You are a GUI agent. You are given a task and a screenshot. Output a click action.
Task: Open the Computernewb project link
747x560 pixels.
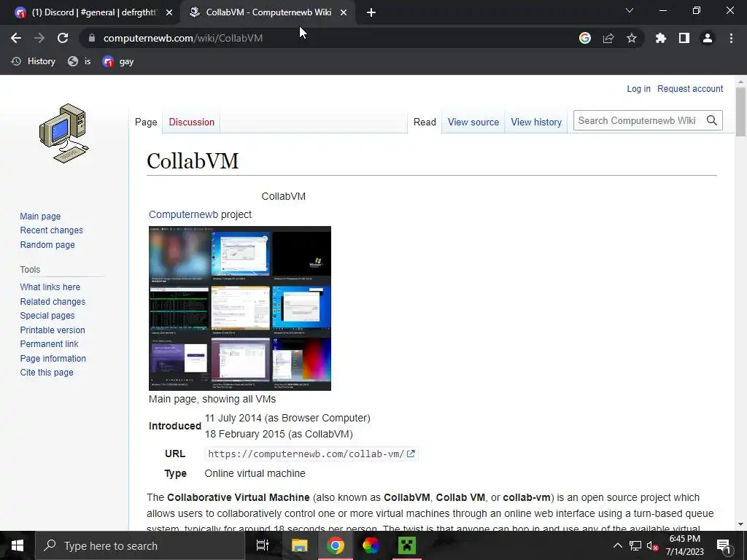[183, 215]
